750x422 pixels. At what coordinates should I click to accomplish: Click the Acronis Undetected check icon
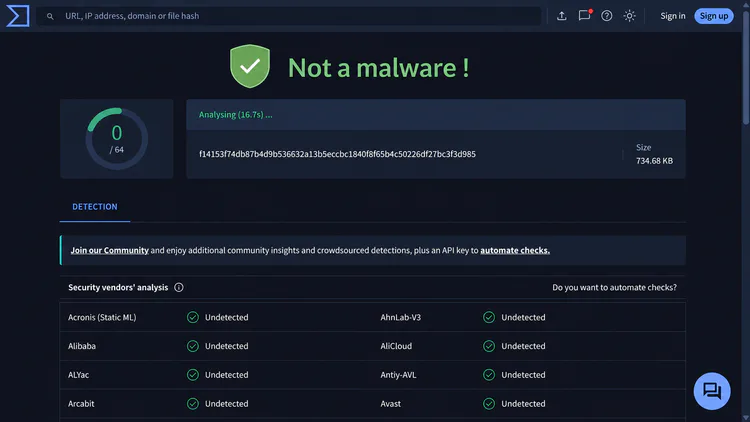(x=193, y=317)
